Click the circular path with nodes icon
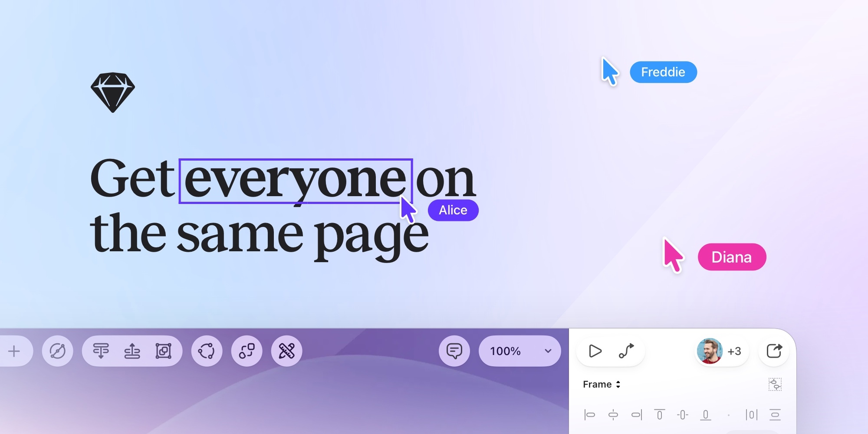This screenshot has height=434, width=868. point(207,351)
